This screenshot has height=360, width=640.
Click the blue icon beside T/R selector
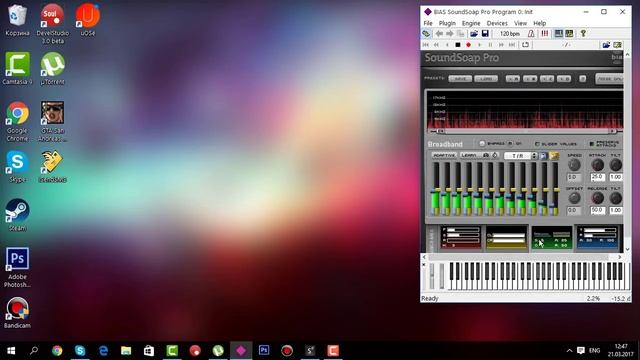pyautogui.click(x=544, y=156)
